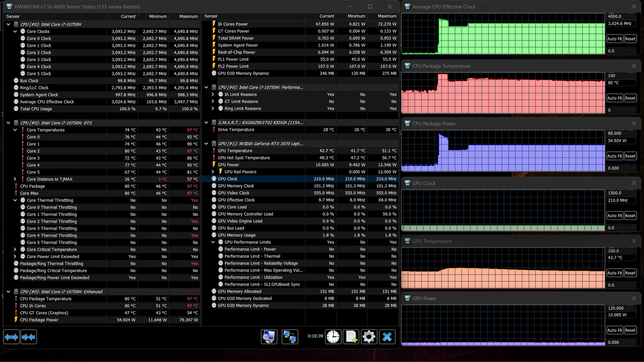The width and height of the screenshot is (644, 362).
Task: Collapse the Core Clocks tree node
Action: click(15, 31)
